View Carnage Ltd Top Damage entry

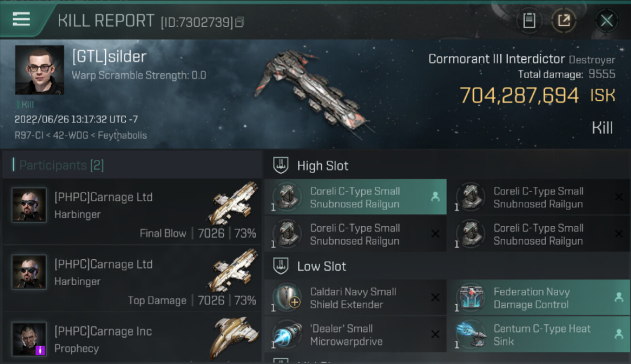click(132, 279)
